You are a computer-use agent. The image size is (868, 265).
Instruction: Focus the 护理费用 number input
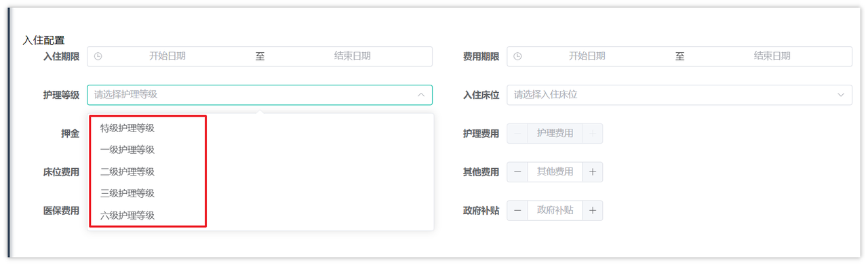point(555,134)
